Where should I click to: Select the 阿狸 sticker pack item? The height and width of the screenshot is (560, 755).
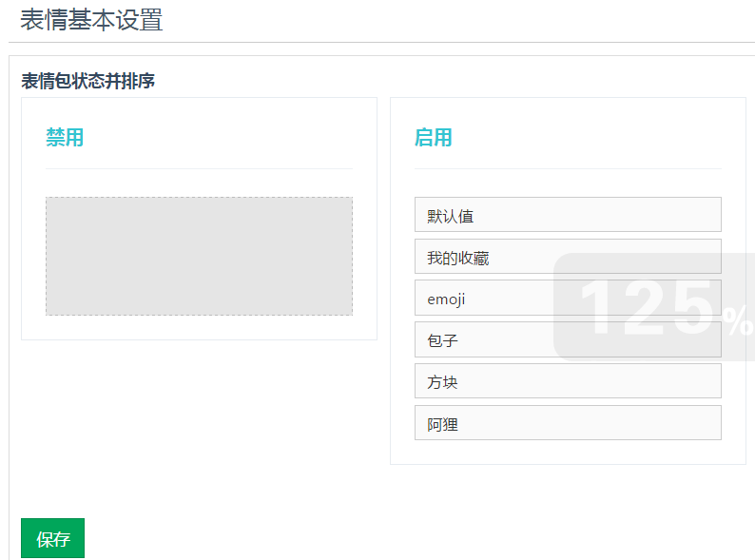568,423
